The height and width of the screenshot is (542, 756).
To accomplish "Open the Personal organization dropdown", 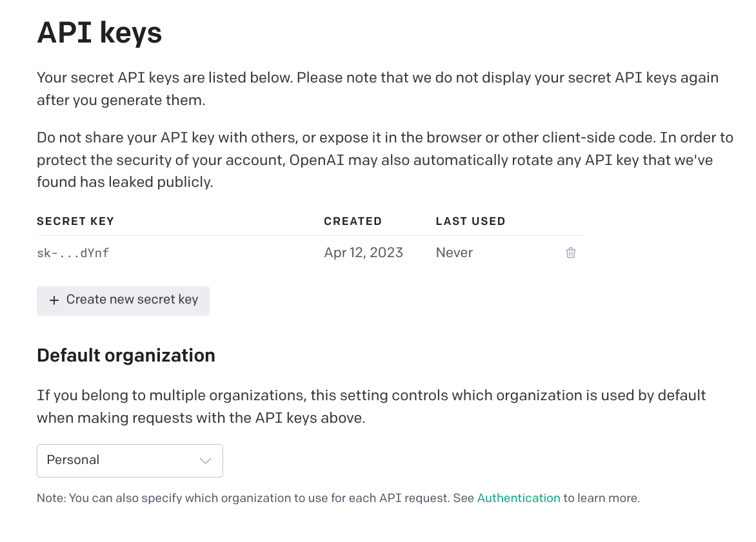I will click(x=130, y=460).
